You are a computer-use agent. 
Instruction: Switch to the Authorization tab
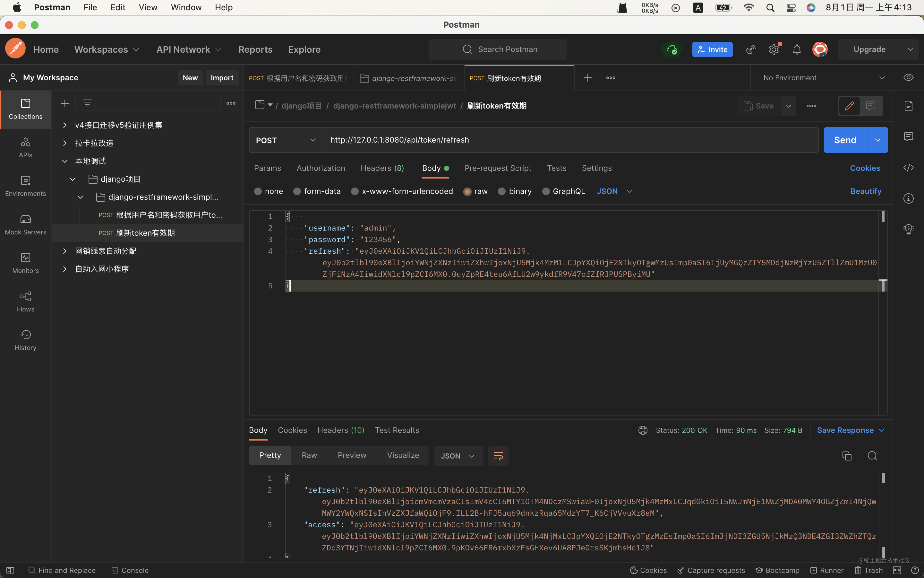click(321, 168)
